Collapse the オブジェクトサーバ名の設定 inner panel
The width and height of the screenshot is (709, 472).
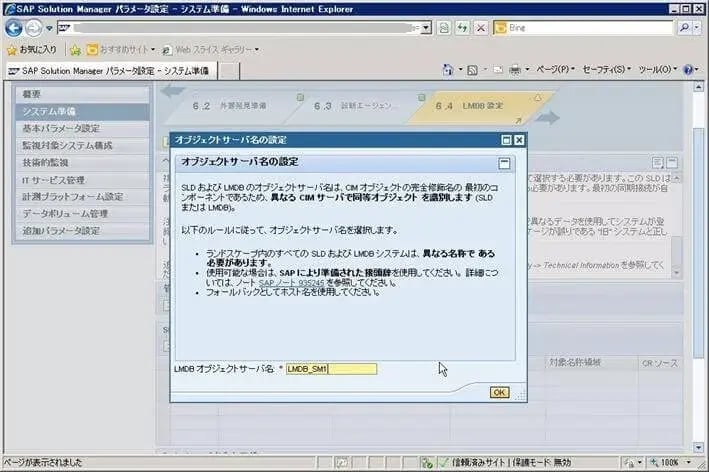(x=504, y=163)
